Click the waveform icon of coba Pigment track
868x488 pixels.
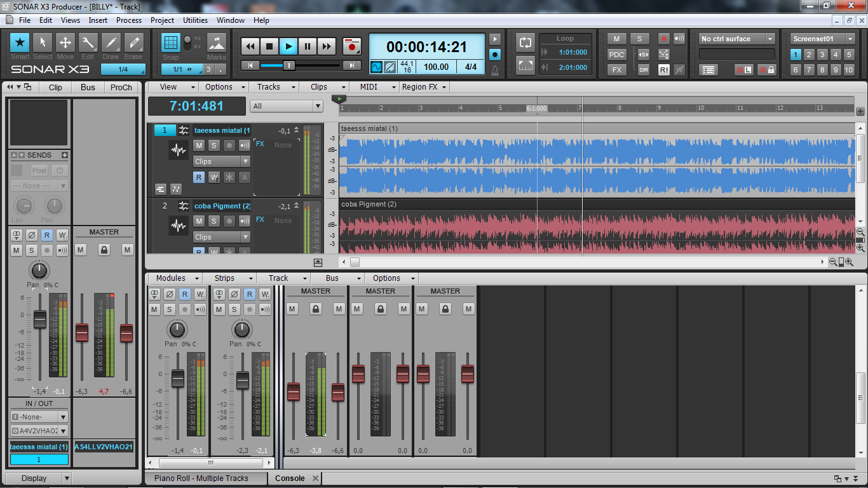[179, 226]
